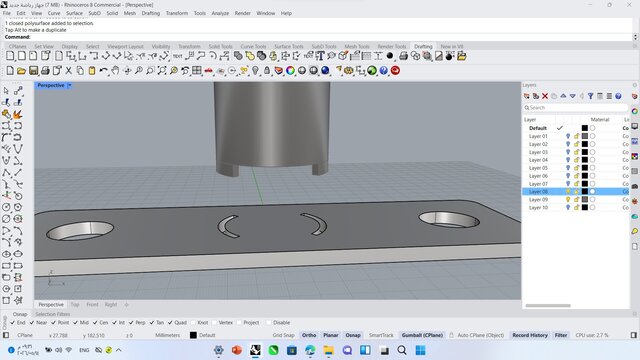The image size is (640, 360).
Task: Toggle visibility bulb of Layer 09
Action: (x=568, y=200)
